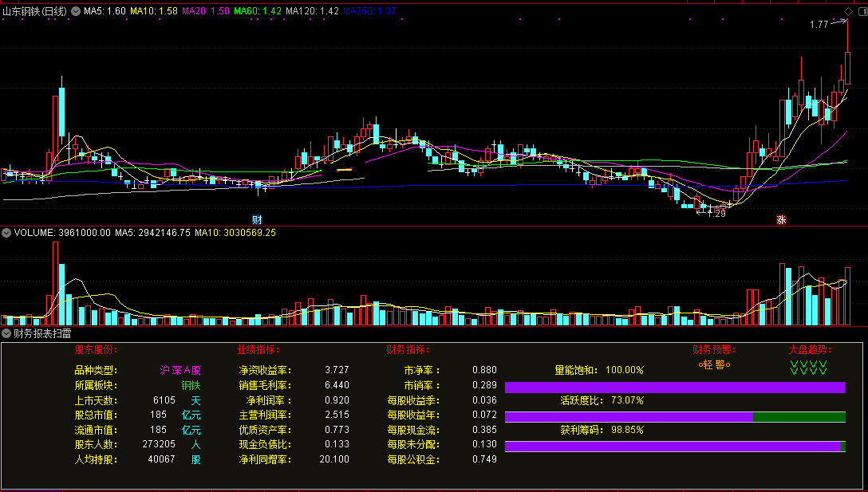The width and height of the screenshot is (868, 492).
Task: Open the dropdown beside 山东钢铁(日线)
Action: tap(76, 11)
